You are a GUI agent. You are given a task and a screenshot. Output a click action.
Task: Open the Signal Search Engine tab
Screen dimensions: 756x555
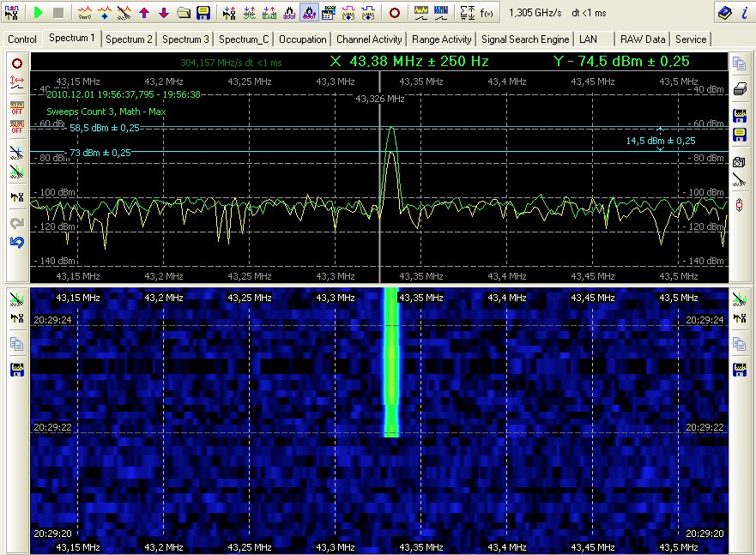pyautogui.click(x=525, y=39)
